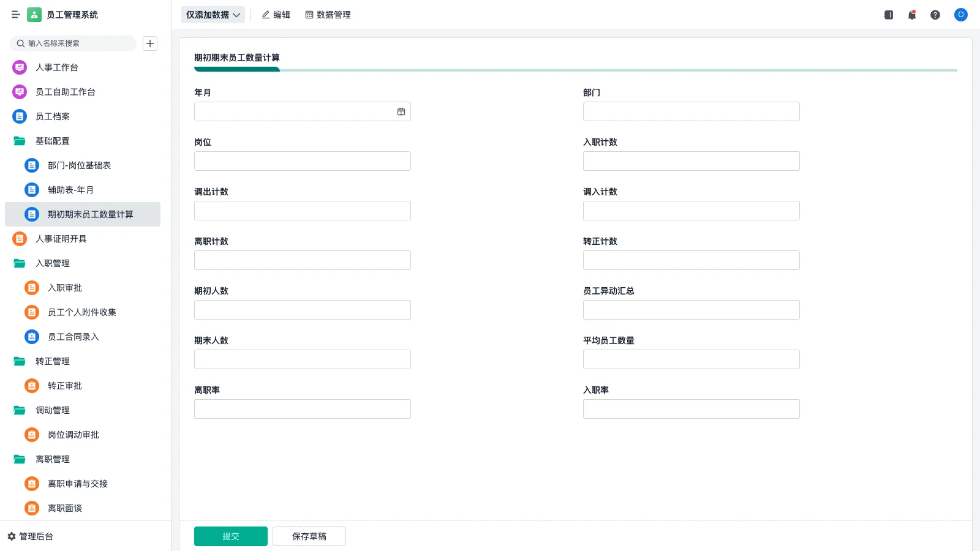Click the 离职面谈 workflow icon

(x=32, y=508)
